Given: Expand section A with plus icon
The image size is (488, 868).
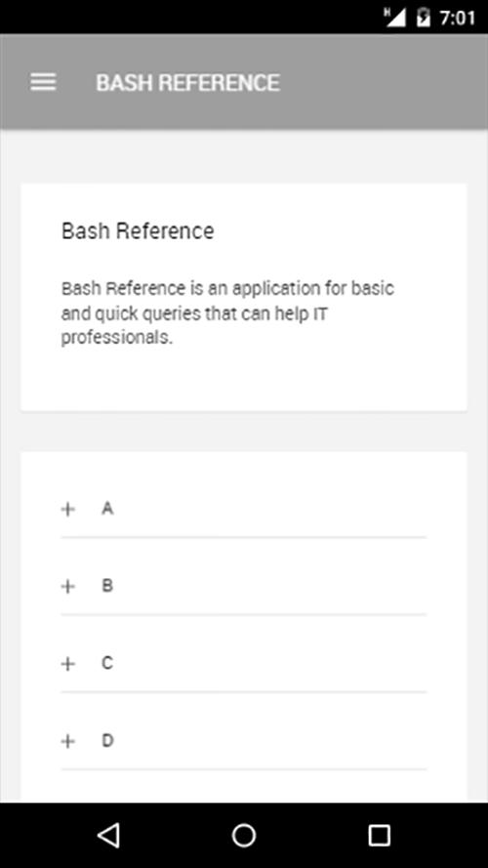Looking at the screenshot, I should click(x=67, y=510).
